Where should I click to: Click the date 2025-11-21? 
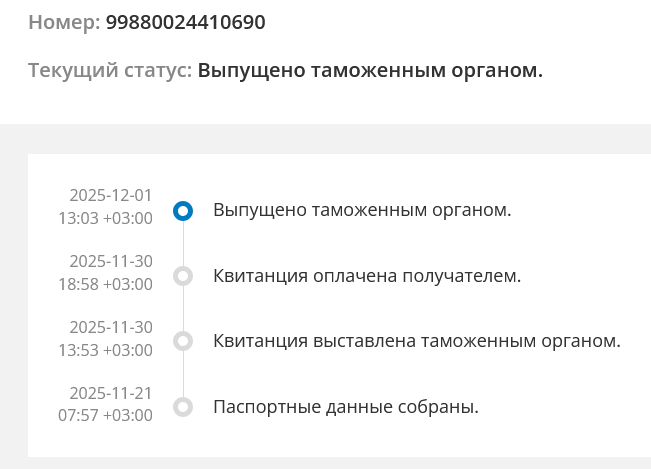tap(110, 392)
